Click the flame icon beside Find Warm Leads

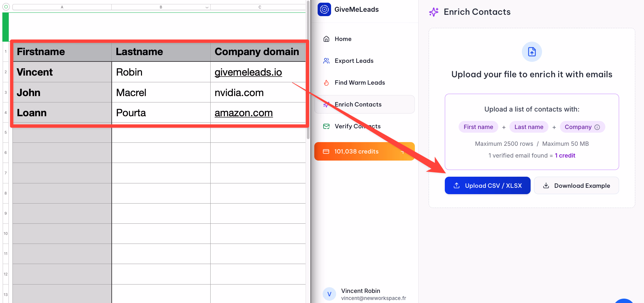click(326, 83)
